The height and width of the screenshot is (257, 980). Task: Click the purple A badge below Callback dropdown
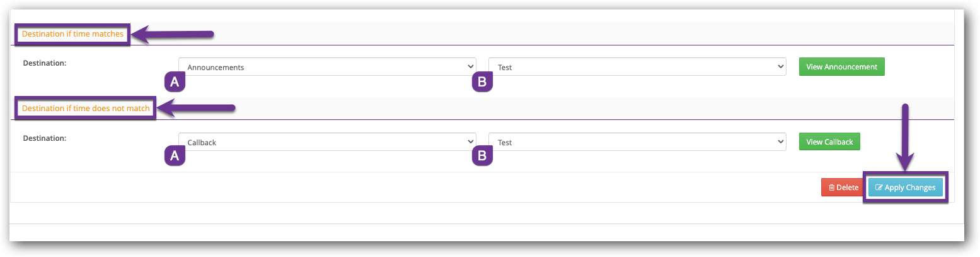pos(175,156)
